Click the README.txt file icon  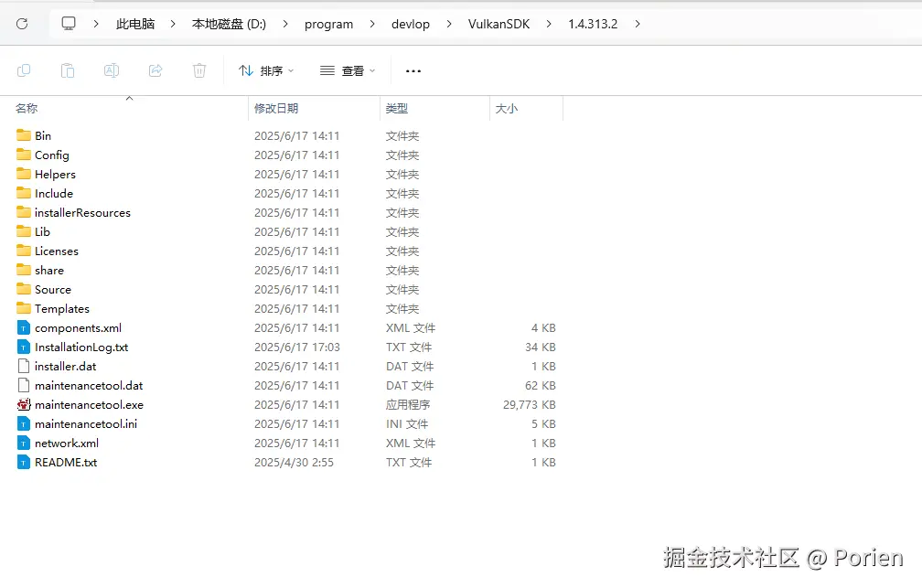point(24,463)
